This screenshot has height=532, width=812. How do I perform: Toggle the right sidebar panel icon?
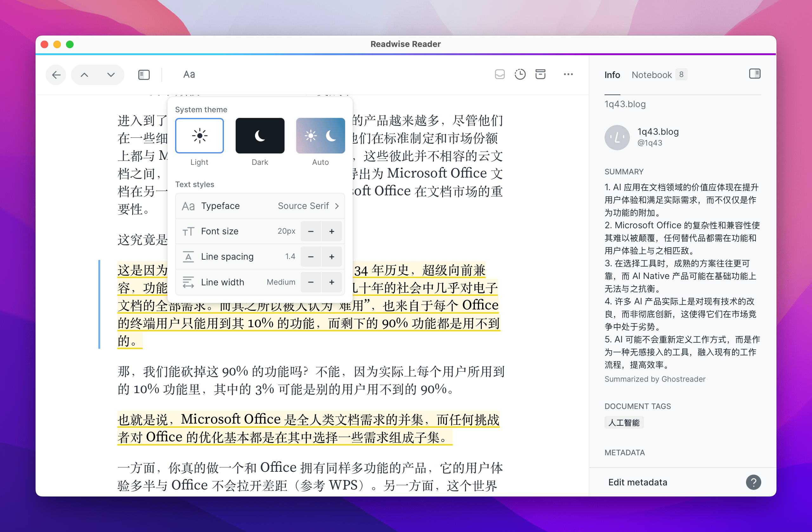click(x=755, y=74)
